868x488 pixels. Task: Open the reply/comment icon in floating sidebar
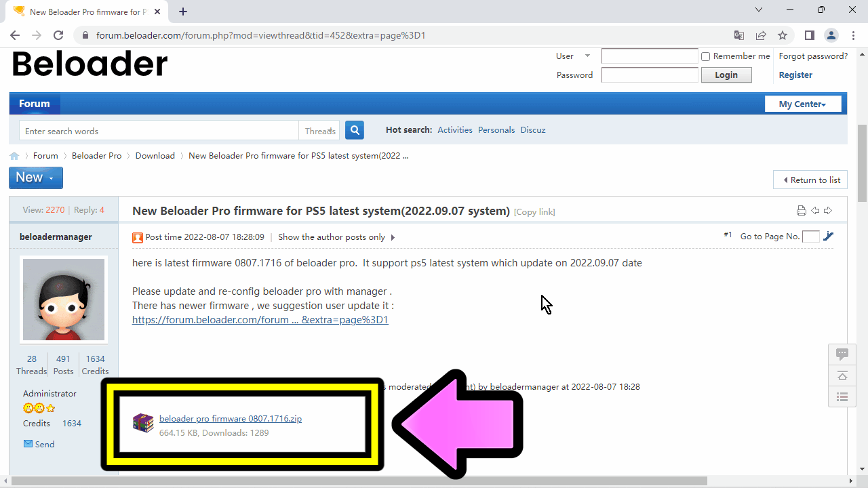point(842,353)
